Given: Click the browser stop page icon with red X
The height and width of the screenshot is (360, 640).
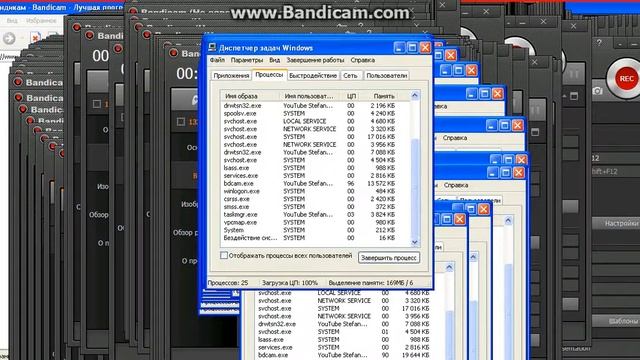Looking at the screenshot, I should point(36,38).
